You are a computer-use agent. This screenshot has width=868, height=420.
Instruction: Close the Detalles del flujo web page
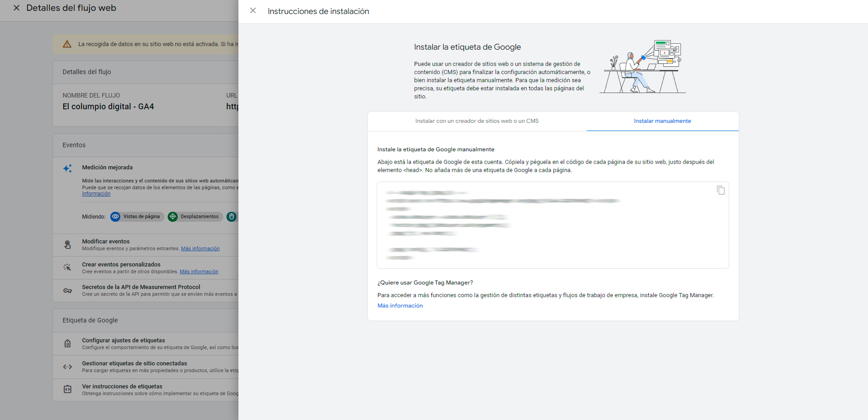click(x=17, y=8)
